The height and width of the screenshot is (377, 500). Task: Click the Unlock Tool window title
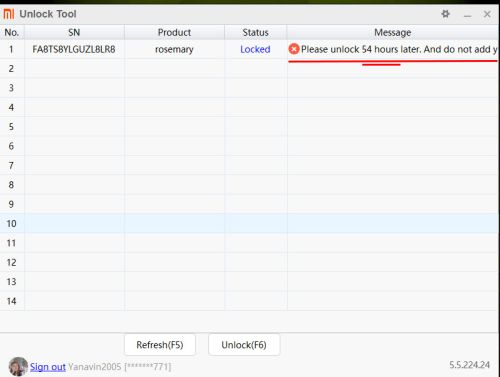(48, 14)
